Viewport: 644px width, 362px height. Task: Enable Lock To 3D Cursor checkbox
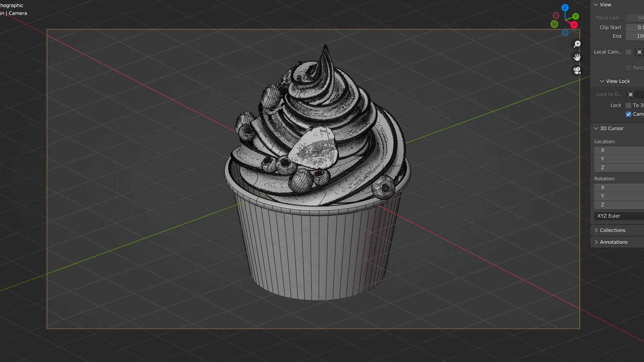(629, 105)
